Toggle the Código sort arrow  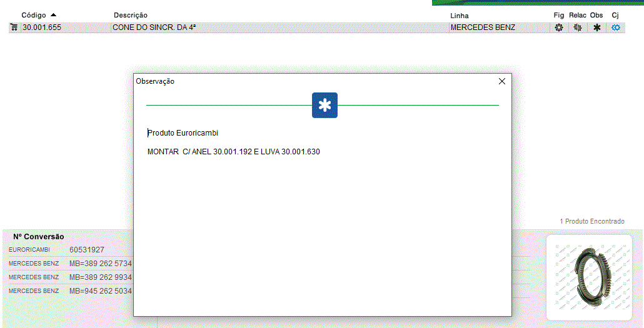click(53, 15)
